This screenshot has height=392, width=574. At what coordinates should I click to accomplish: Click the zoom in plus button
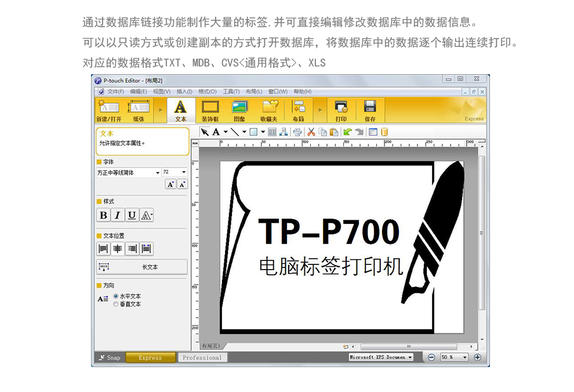(477, 357)
